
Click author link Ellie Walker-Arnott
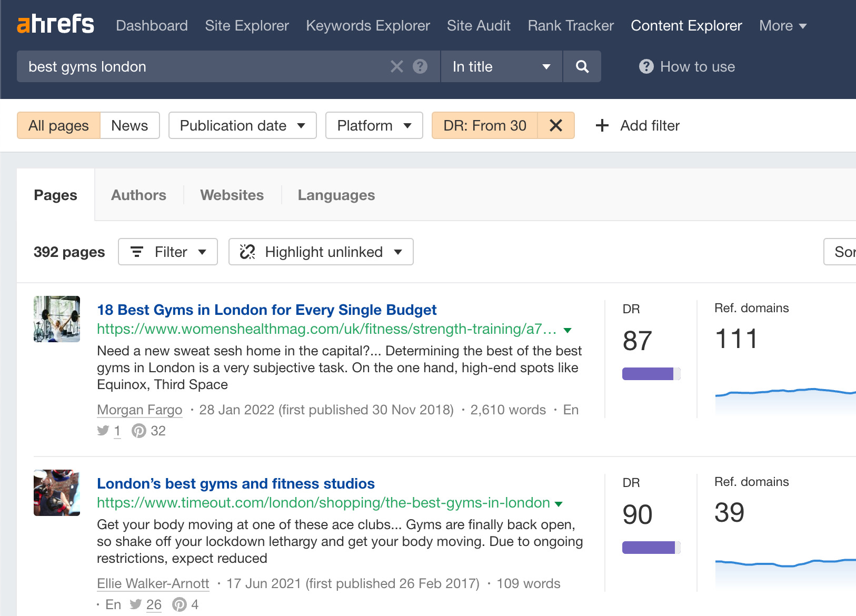153,583
